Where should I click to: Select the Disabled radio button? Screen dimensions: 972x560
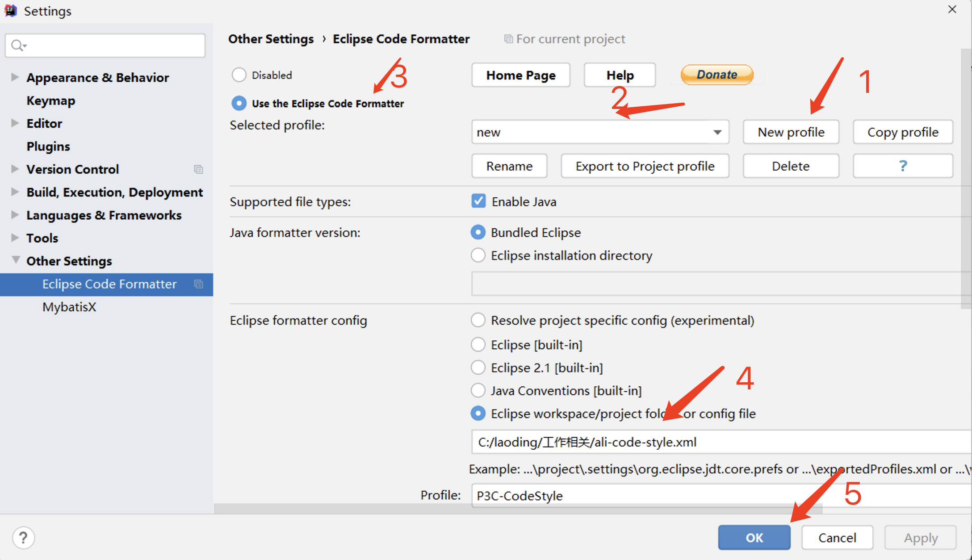239,75
